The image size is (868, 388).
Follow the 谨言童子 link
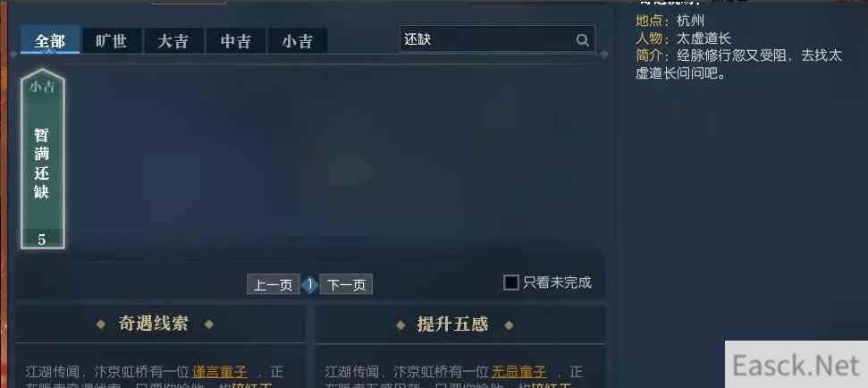point(219,371)
